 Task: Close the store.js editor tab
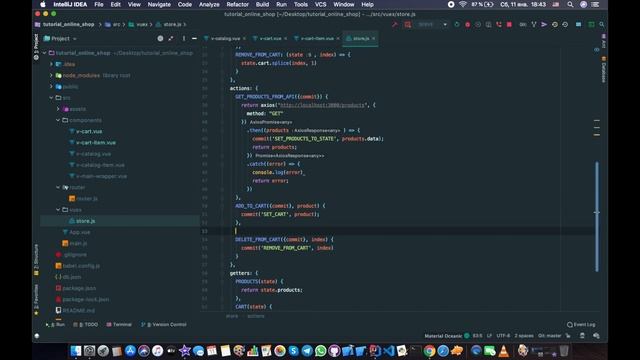pos(373,38)
